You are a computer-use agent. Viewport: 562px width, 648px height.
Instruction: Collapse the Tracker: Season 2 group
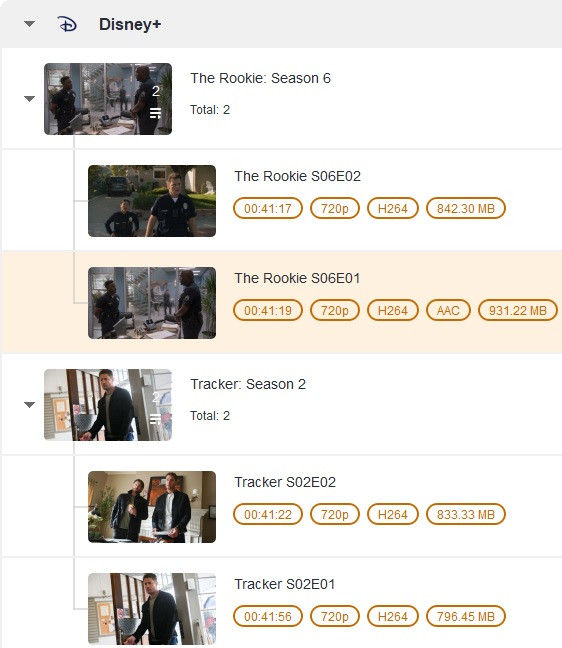tap(29, 404)
